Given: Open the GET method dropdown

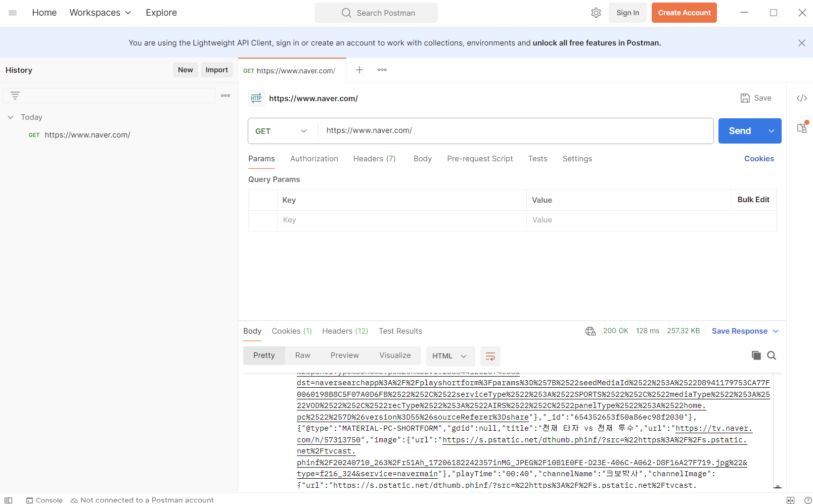Looking at the screenshot, I should 282,131.
